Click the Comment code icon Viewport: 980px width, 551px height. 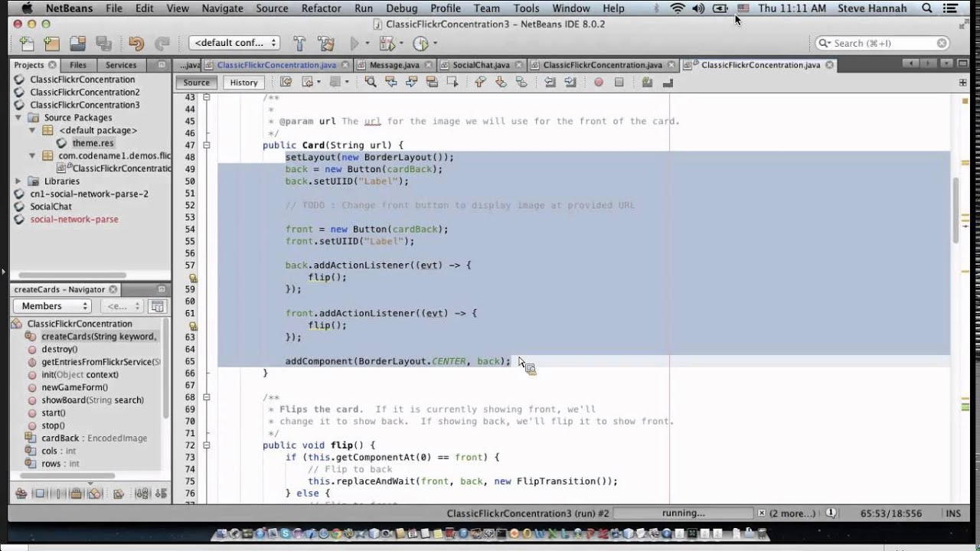(647, 82)
